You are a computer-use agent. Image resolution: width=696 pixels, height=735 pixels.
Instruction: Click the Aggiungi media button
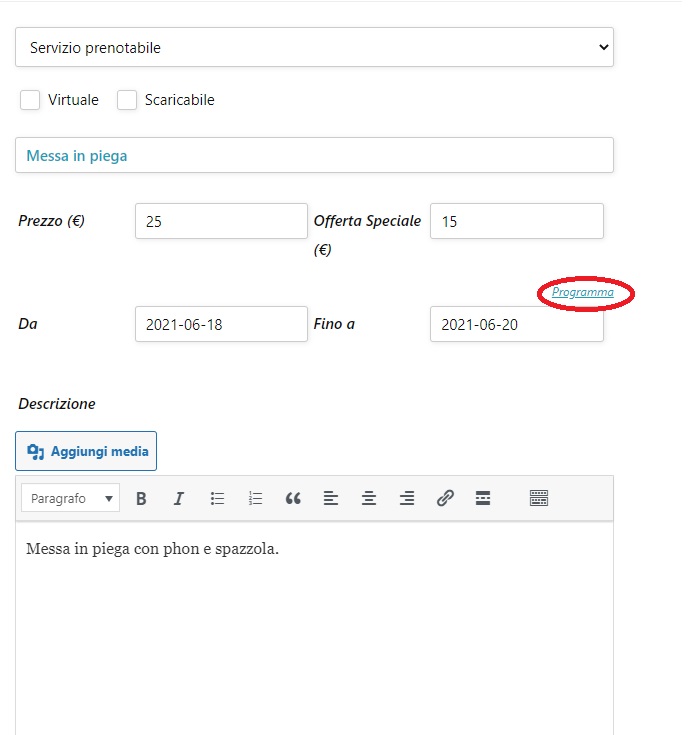pyautogui.click(x=86, y=451)
